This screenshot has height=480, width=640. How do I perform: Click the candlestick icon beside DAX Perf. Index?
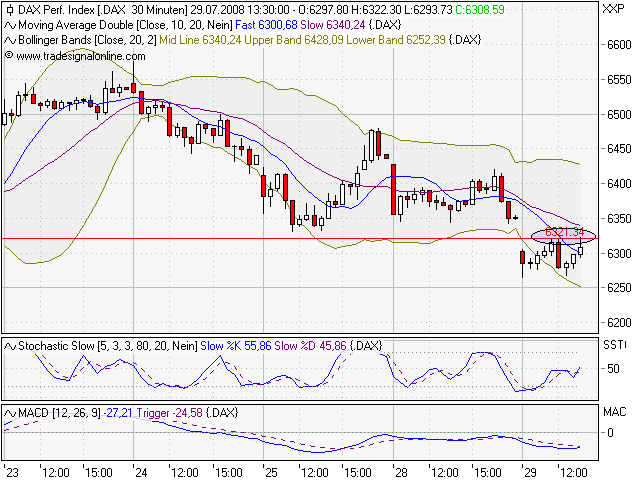click(10, 10)
